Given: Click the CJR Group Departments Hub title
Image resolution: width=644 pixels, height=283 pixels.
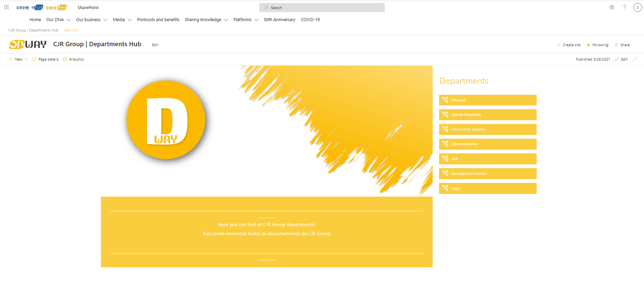Looking at the screenshot, I should pyautogui.click(x=97, y=44).
